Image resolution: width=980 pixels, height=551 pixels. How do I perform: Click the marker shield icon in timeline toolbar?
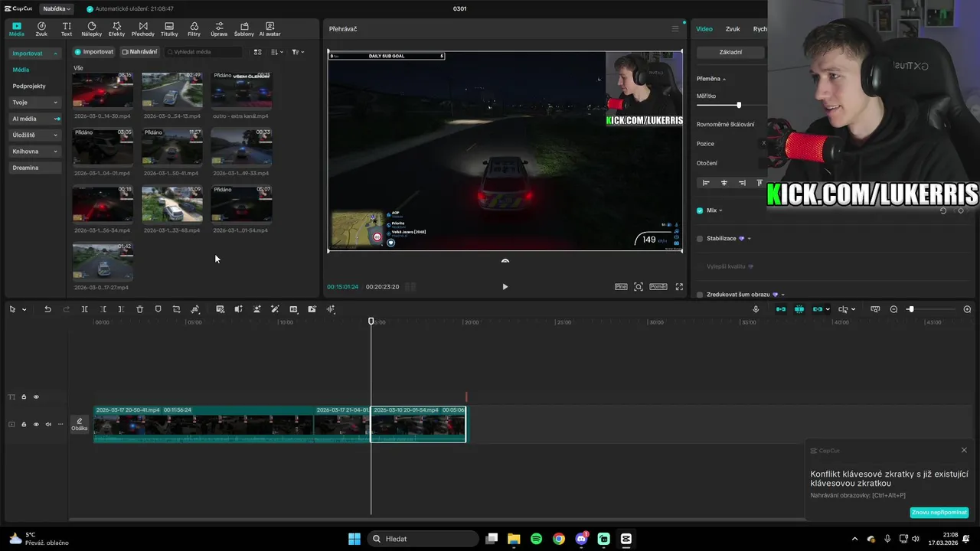pos(158,309)
